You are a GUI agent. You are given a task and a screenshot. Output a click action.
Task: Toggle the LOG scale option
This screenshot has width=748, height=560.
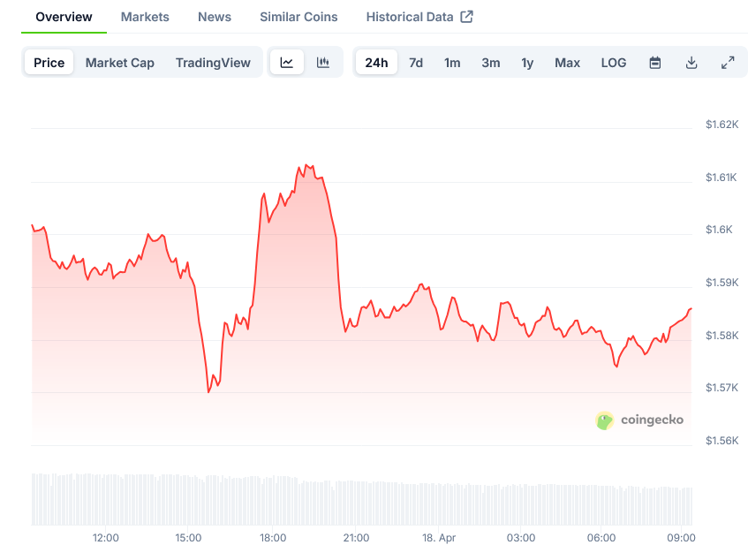pos(614,63)
